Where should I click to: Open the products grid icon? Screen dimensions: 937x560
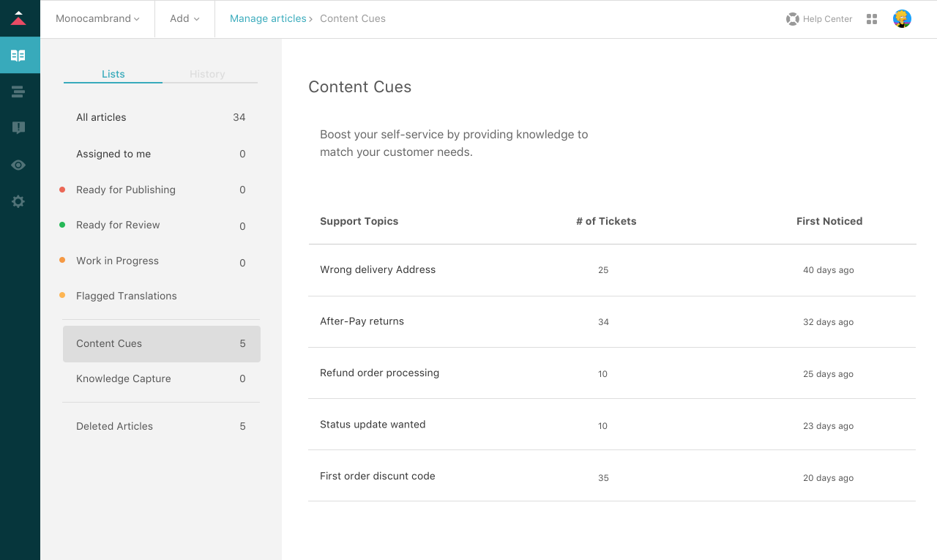click(872, 19)
